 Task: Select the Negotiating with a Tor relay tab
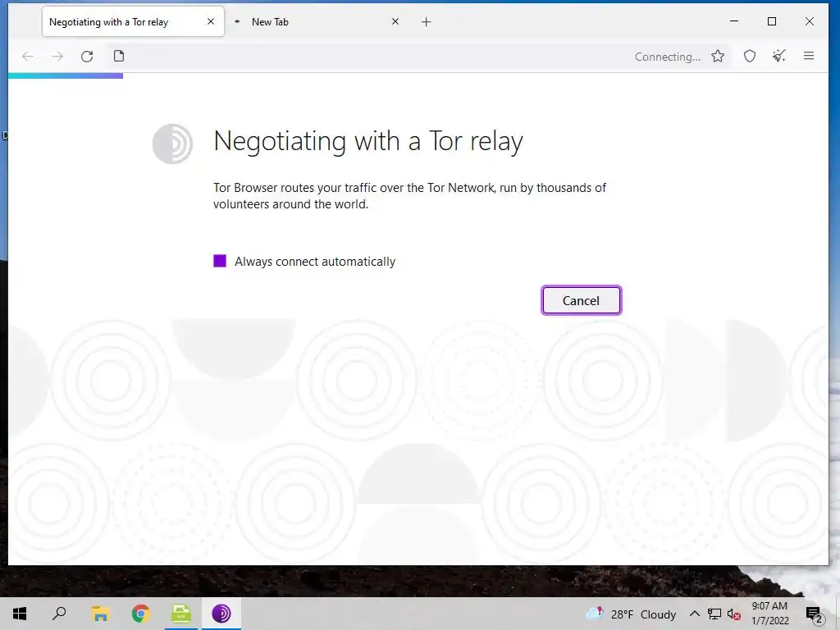point(133,22)
